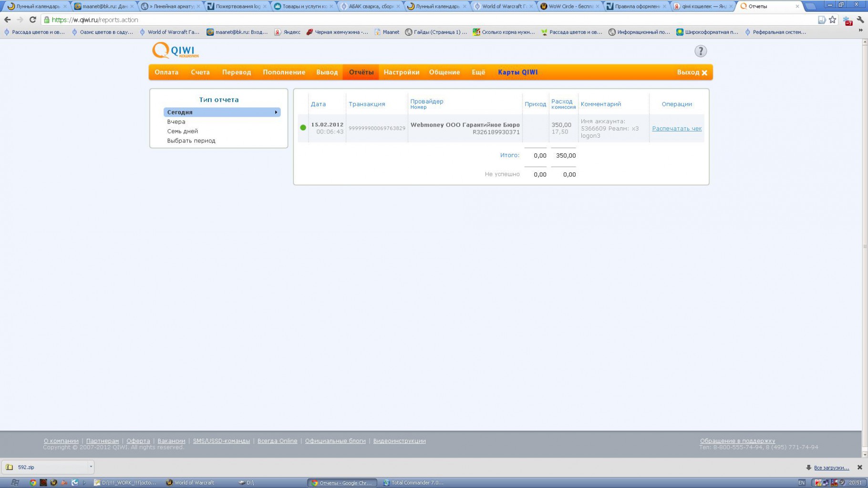The height and width of the screenshot is (488, 868).
Task: Open the Перевод menu item
Action: point(237,72)
